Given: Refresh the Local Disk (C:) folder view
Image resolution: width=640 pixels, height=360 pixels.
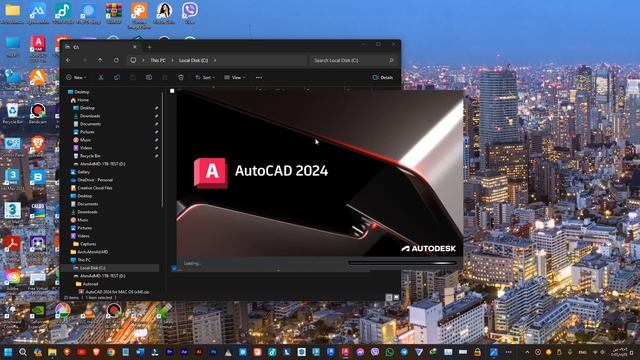Looking at the screenshot, I should click(116, 60).
